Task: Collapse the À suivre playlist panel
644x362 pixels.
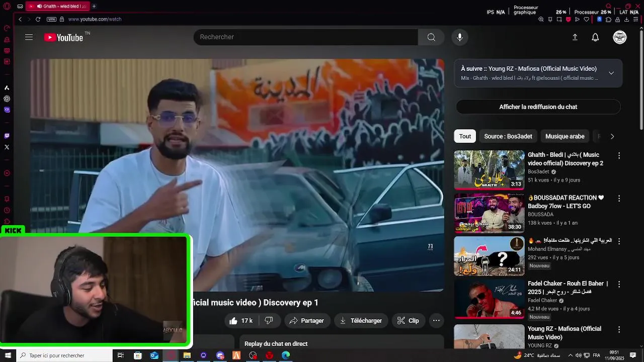Action: (x=611, y=73)
